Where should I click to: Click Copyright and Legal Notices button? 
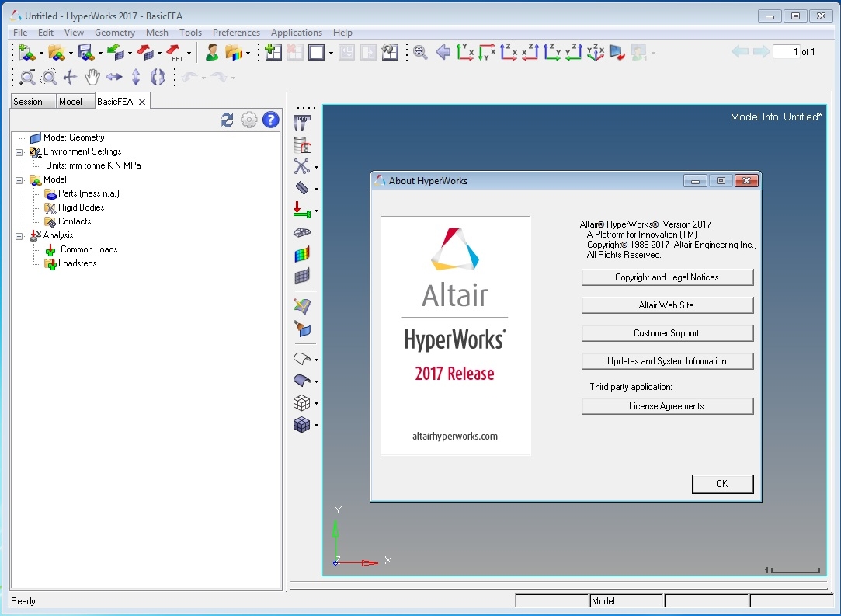click(667, 277)
